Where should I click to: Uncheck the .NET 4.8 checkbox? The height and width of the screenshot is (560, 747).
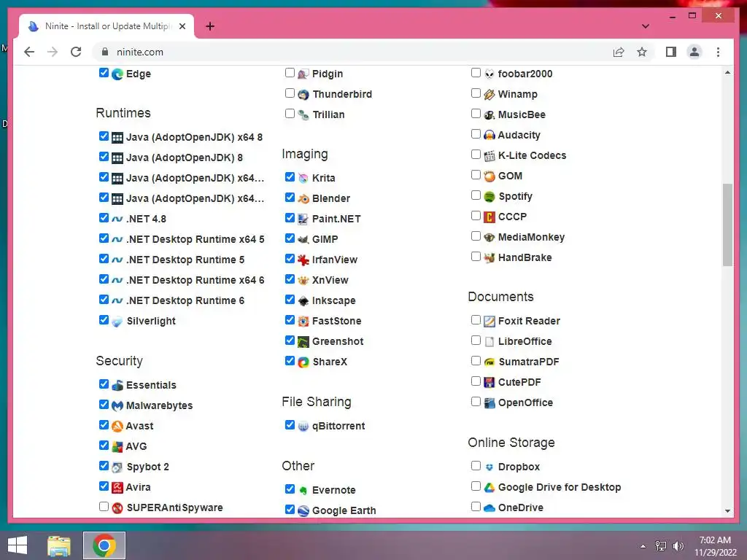point(104,217)
